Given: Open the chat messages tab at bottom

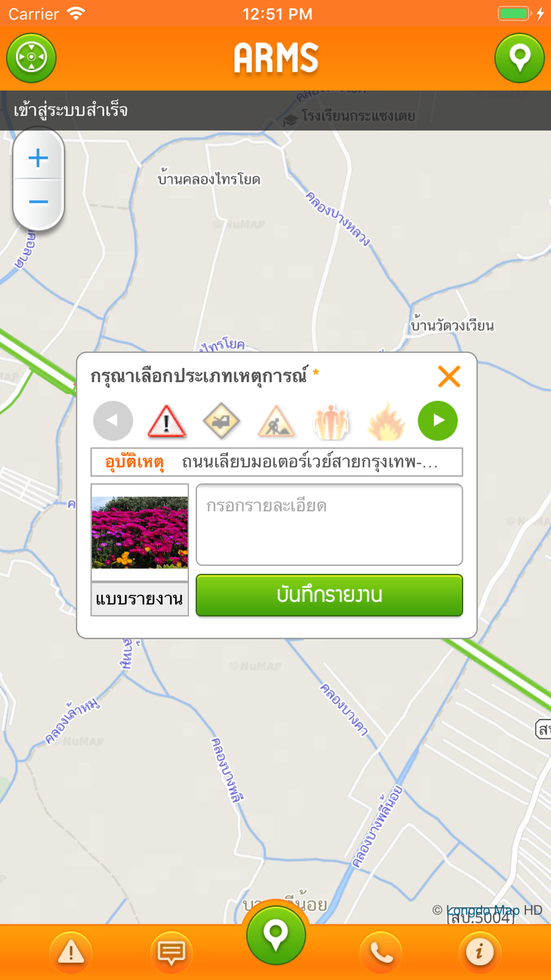Looking at the screenshot, I should pos(171,952).
